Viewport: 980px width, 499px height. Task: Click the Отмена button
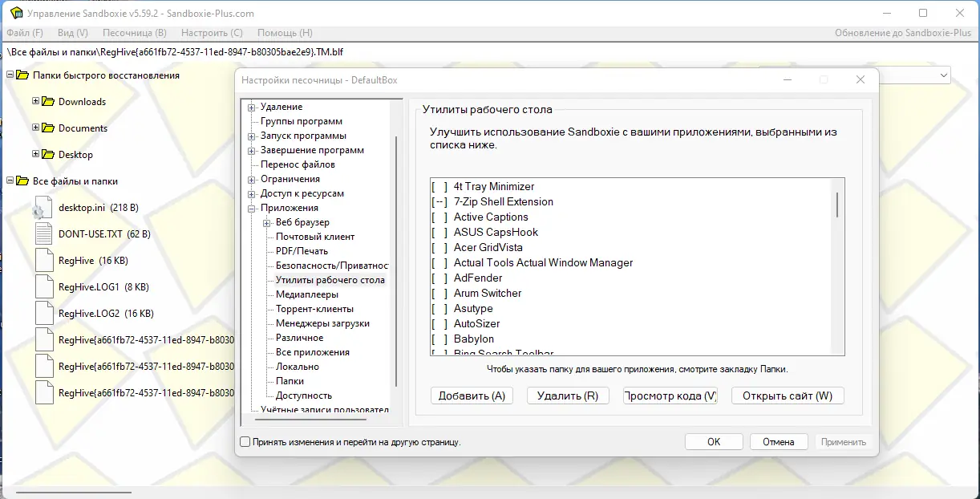(x=779, y=442)
